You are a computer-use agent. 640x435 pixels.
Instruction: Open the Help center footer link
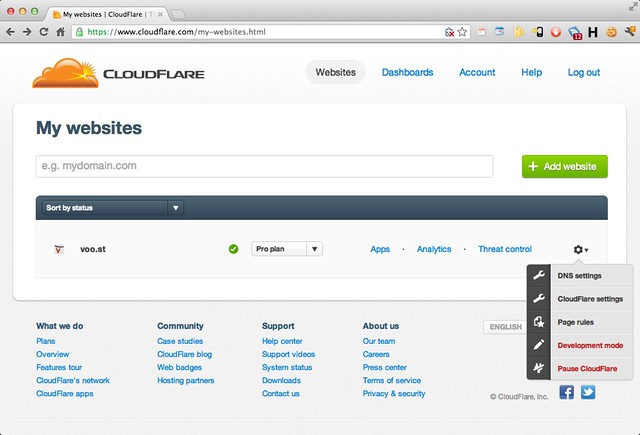[x=282, y=341]
